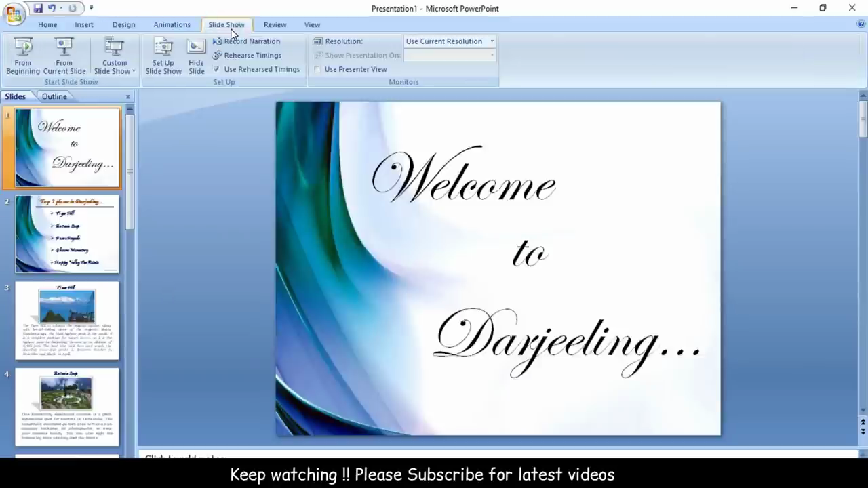
Task: Open the Design ribbon tab
Action: pos(123,24)
